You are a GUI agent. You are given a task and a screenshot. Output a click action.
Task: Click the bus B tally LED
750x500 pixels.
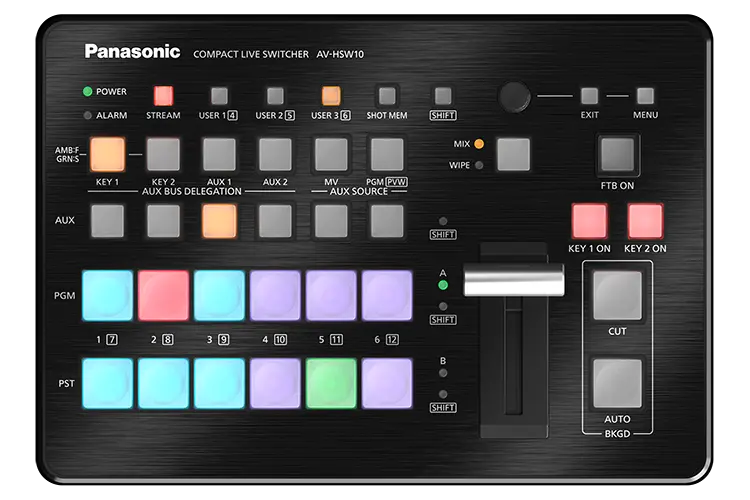tap(443, 373)
